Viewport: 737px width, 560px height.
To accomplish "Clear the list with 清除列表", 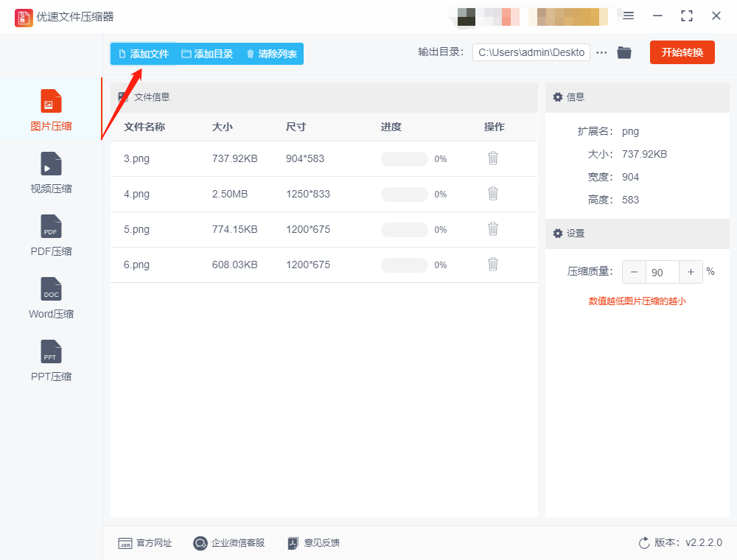I will (x=271, y=52).
